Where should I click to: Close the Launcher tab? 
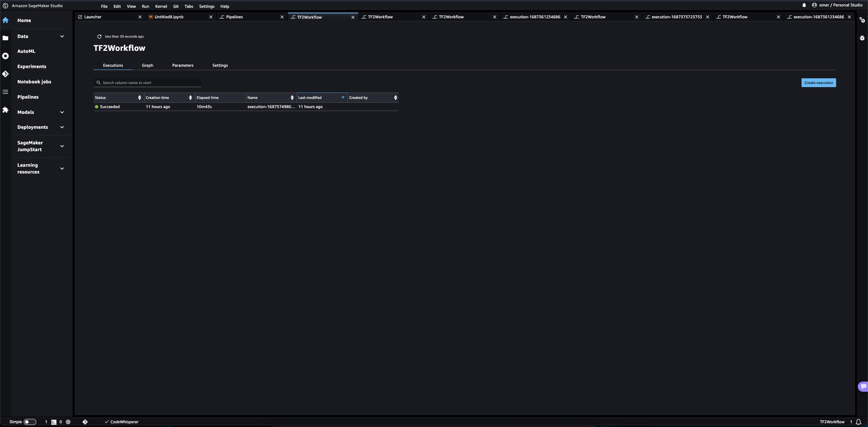pos(140,17)
